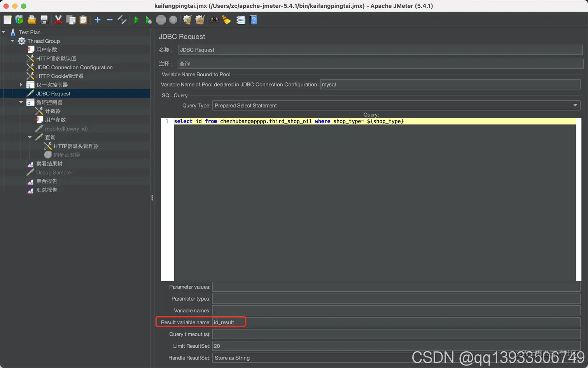The height and width of the screenshot is (368, 588).
Task: Open the Function Helper dialog icon
Action: point(241,20)
